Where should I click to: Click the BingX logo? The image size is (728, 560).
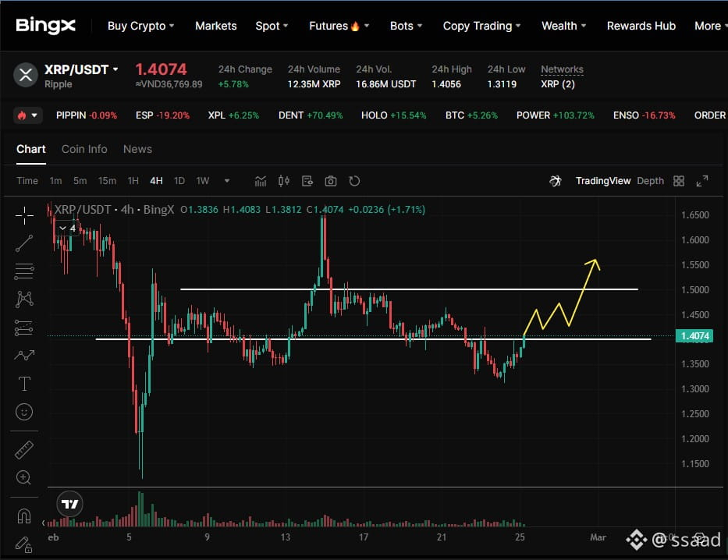coord(45,26)
